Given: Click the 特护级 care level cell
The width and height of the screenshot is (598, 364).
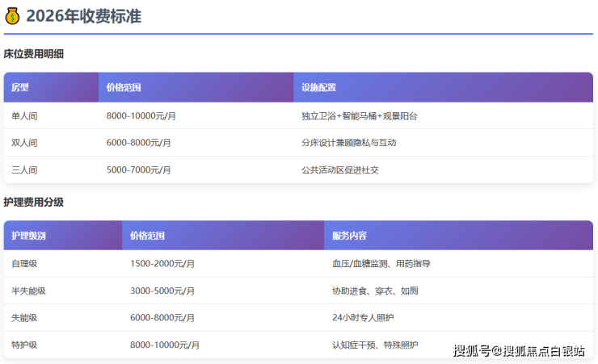Looking at the screenshot, I should (24, 345).
